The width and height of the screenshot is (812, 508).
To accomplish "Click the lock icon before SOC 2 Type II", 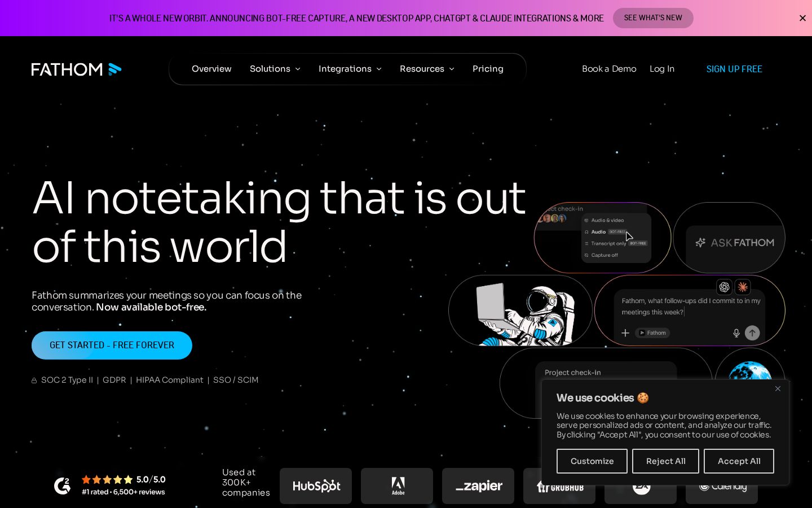I will (x=34, y=380).
